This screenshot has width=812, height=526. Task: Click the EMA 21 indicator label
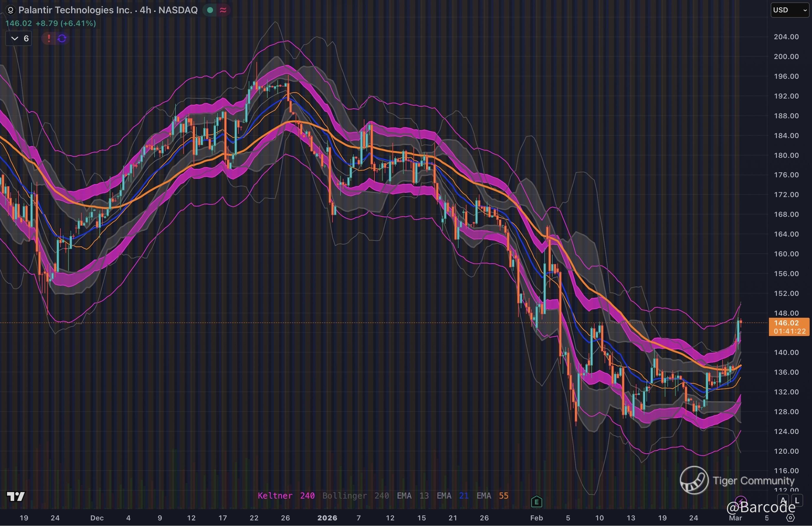click(452, 496)
